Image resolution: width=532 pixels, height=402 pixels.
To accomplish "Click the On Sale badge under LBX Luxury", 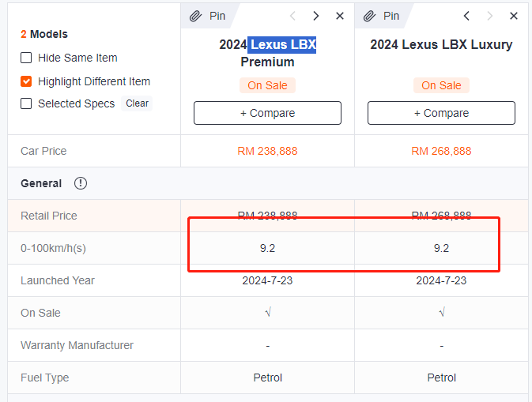I will [441, 85].
